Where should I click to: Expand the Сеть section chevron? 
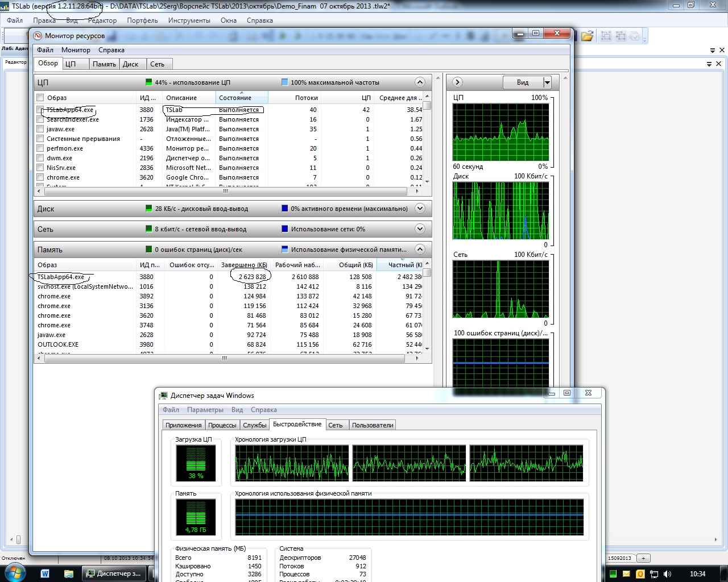pos(420,229)
